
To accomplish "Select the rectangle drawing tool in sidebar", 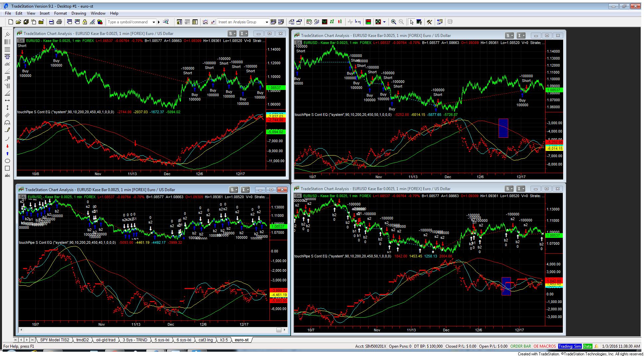I will point(7,168).
